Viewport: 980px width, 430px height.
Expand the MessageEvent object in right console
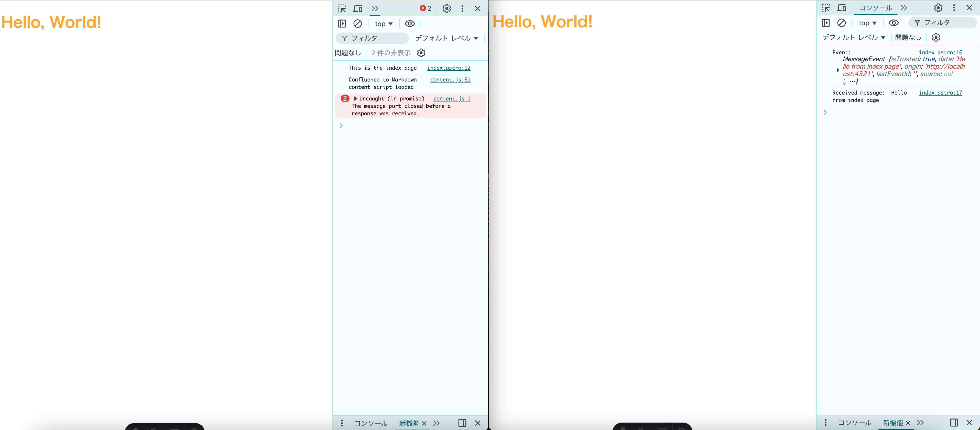coord(838,70)
